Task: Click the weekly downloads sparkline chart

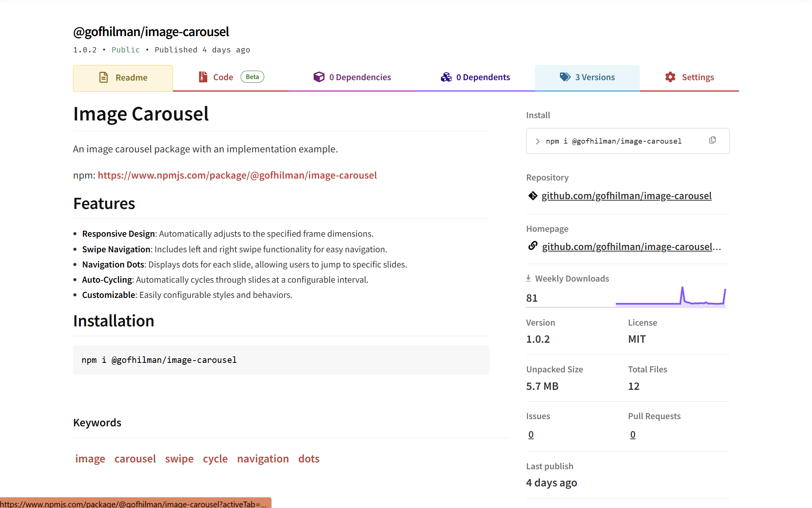Action: tap(671, 297)
